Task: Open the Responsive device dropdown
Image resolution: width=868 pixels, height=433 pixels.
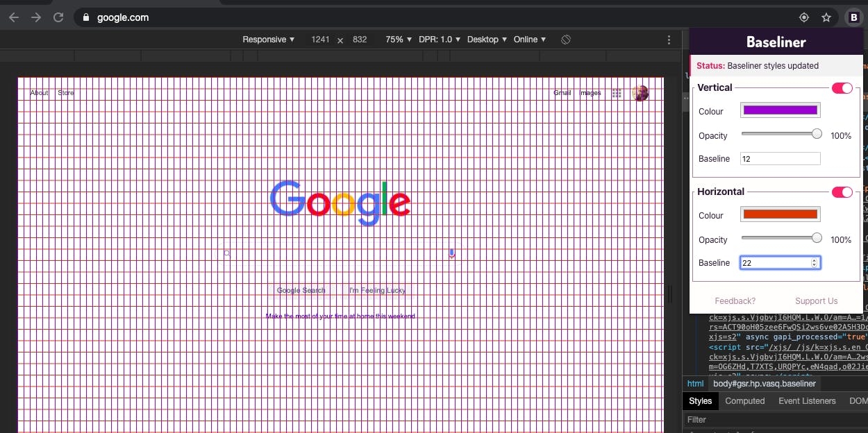Action: point(269,40)
